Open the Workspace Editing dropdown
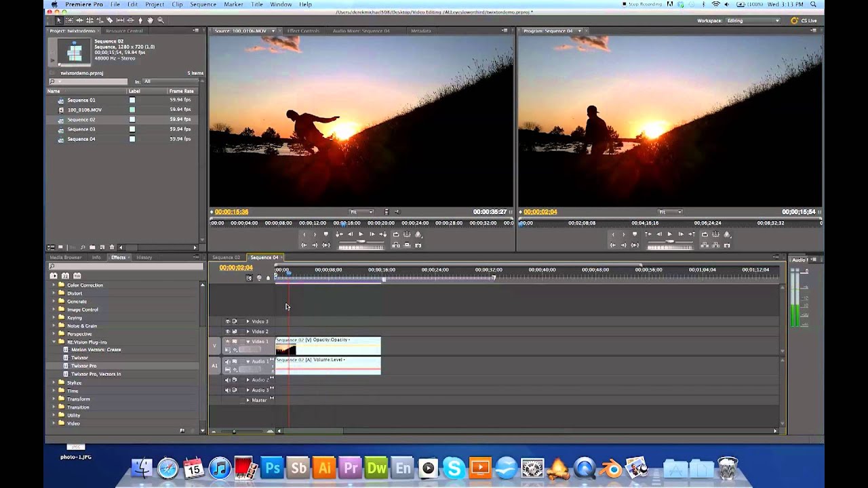Screen dimensions: 868x488 [x=752, y=21]
